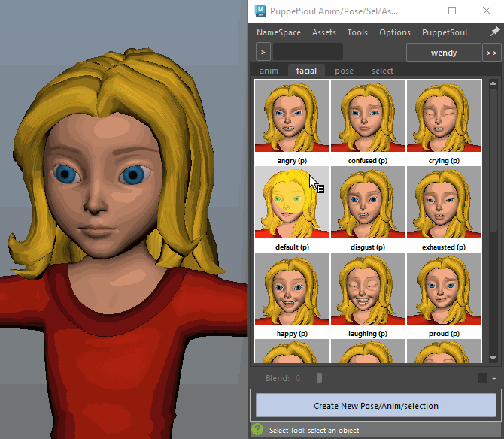Open the Options menu

(395, 32)
